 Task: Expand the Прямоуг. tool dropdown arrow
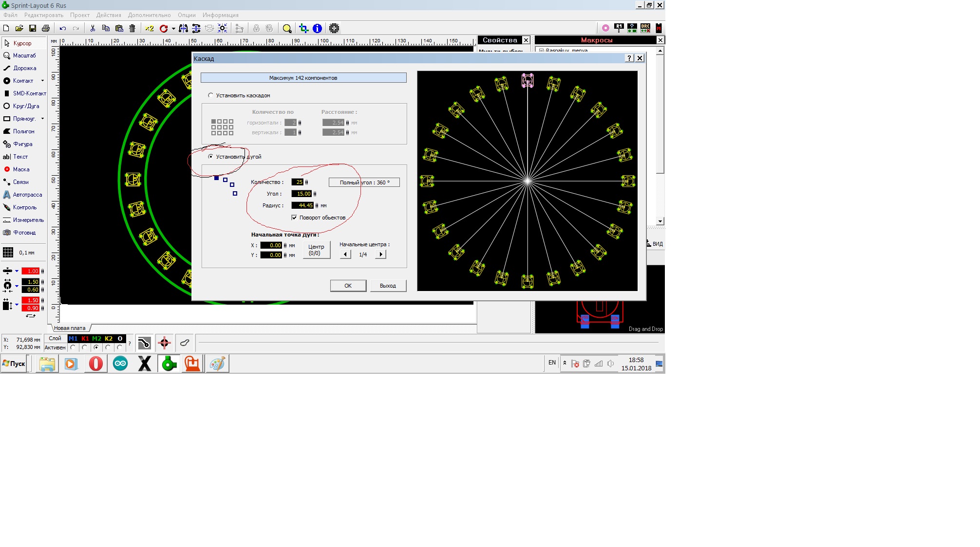(43, 119)
